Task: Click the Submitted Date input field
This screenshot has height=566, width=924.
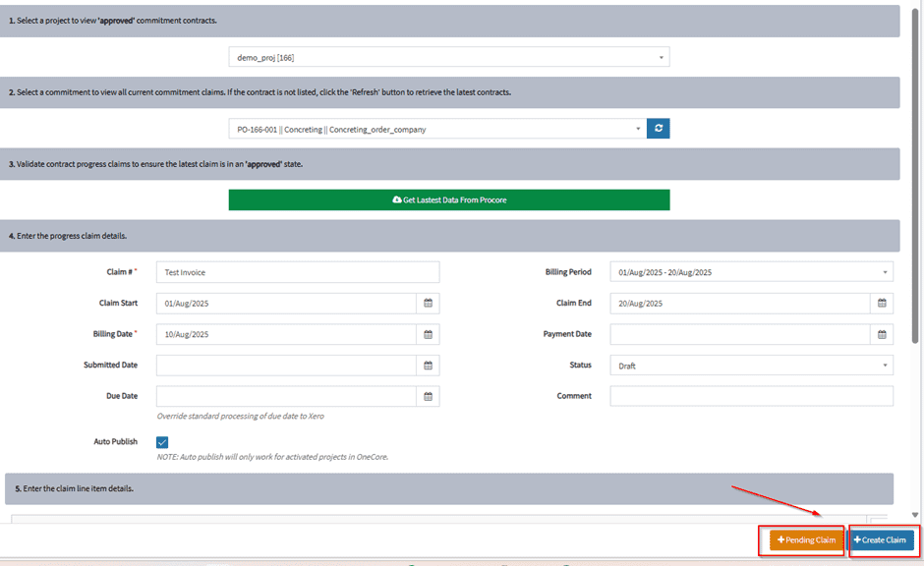Action: pyautogui.click(x=286, y=366)
